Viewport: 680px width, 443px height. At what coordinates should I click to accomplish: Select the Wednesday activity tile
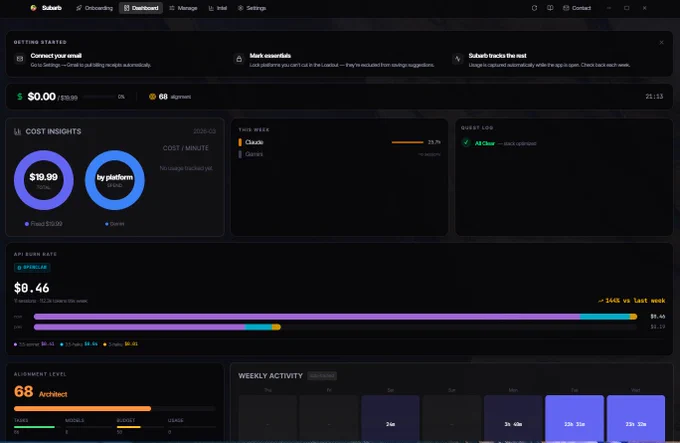click(636, 419)
